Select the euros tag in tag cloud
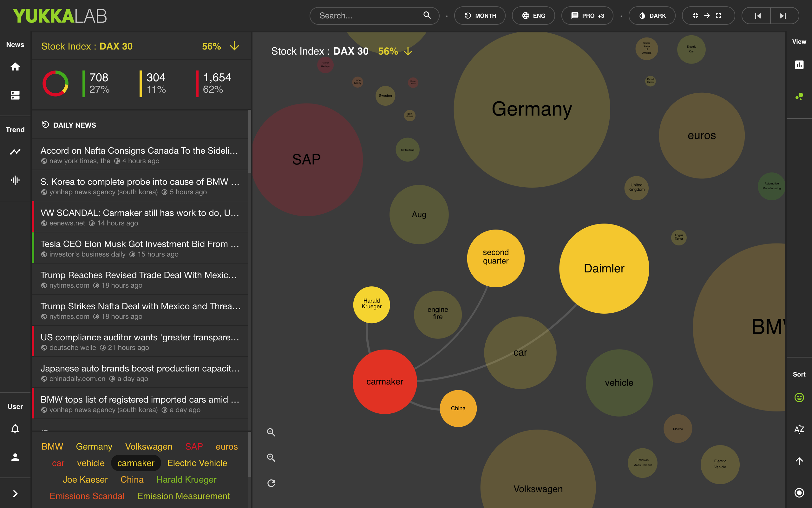 226,446
